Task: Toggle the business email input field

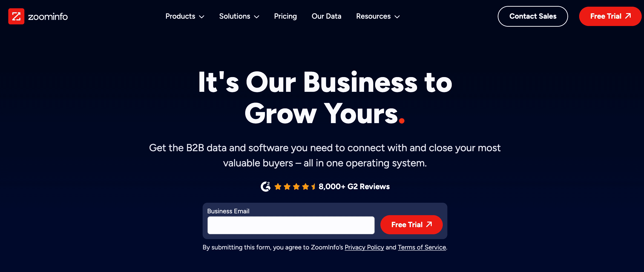Action: tap(291, 225)
